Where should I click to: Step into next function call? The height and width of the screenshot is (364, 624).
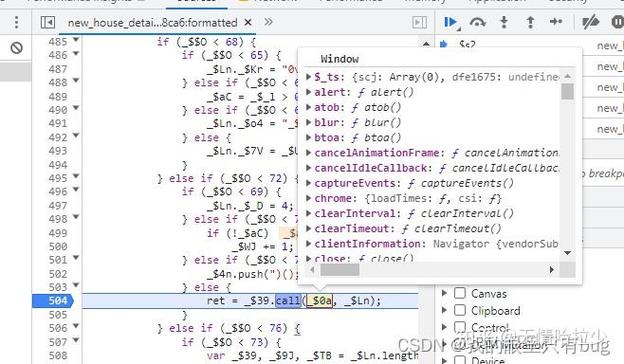504,22
